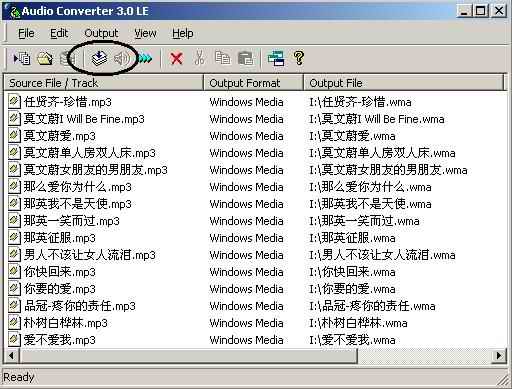Click file icon beside 莫文蔚爱.mp3
The width and height of the screenshot is (512, 389).
pos(14,136)
